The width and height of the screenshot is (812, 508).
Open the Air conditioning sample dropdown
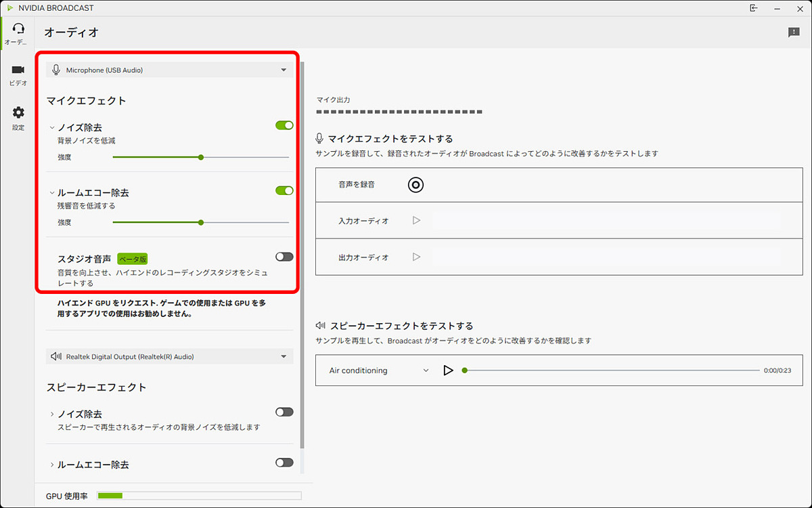pos(426,371)
